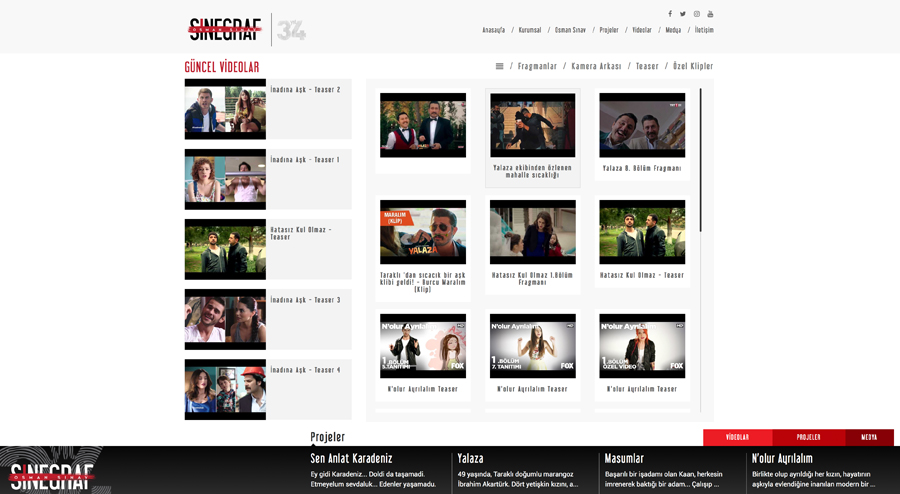Screen dimensions: 900x494
Task: Open the YouTube social icon
Action: click(710, 14)
